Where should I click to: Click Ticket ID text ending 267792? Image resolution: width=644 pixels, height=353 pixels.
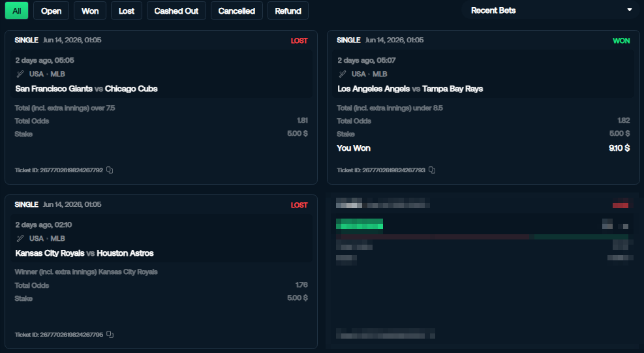[59, 170]
